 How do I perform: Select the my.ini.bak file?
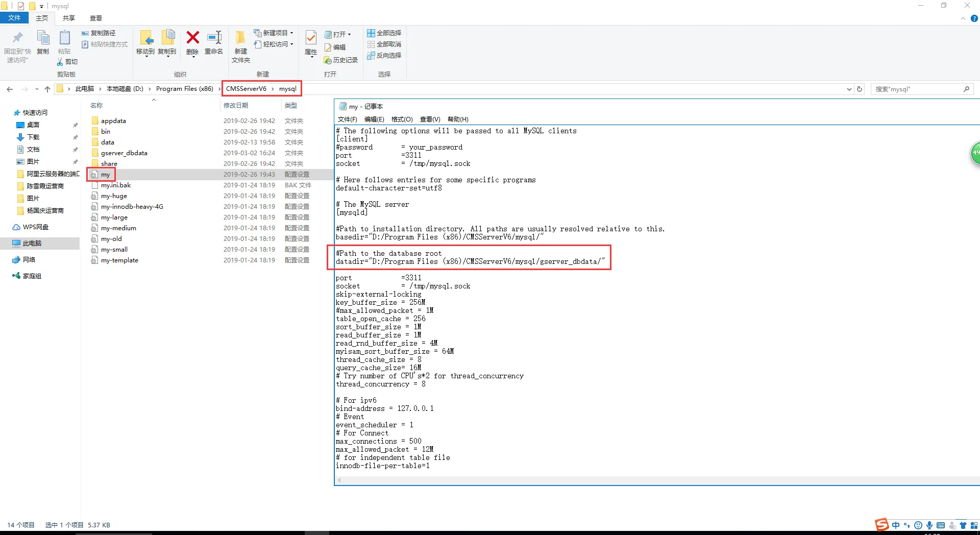click(116, 185)
